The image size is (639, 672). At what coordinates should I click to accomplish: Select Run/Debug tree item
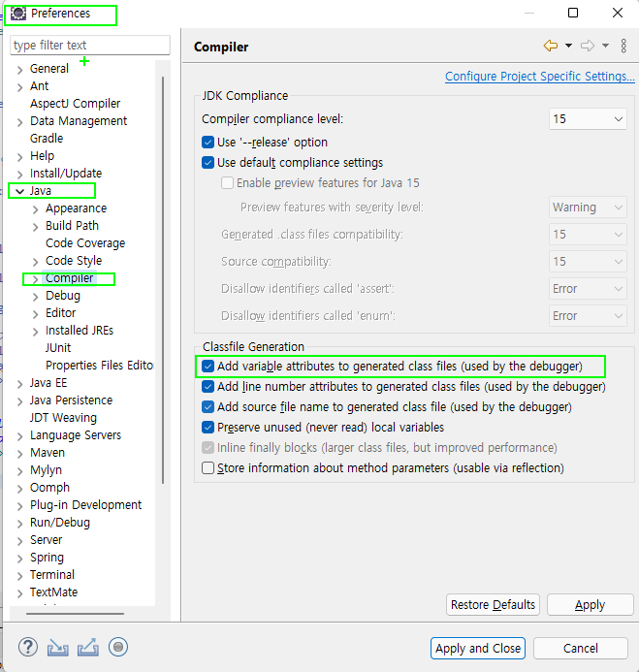(x=60, y=523)
